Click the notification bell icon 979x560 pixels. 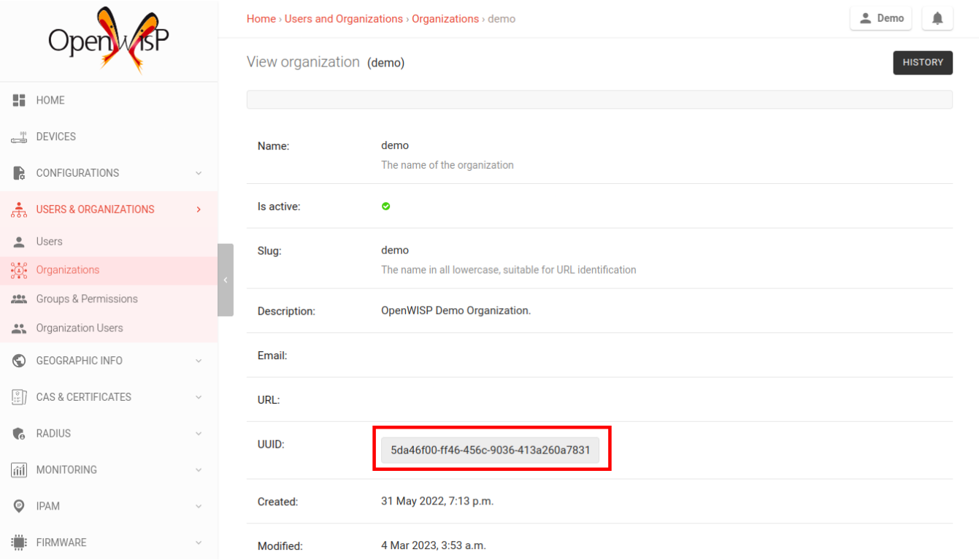coord(937,19)
